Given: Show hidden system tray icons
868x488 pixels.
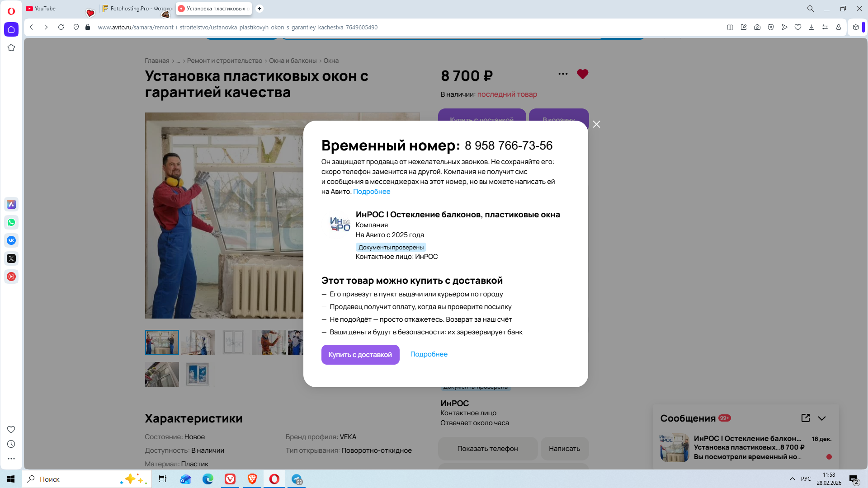Looking at the screenshot, I should [792, 479].
